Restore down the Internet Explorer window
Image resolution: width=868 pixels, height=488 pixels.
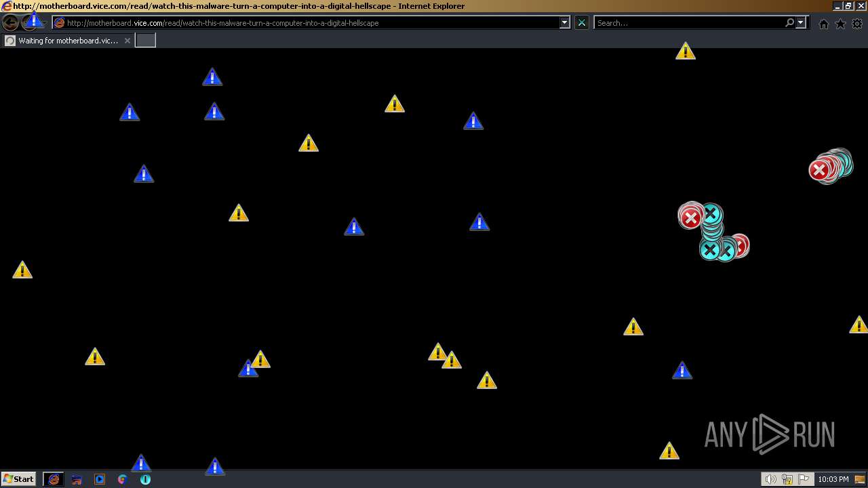[x=848, y=5]
